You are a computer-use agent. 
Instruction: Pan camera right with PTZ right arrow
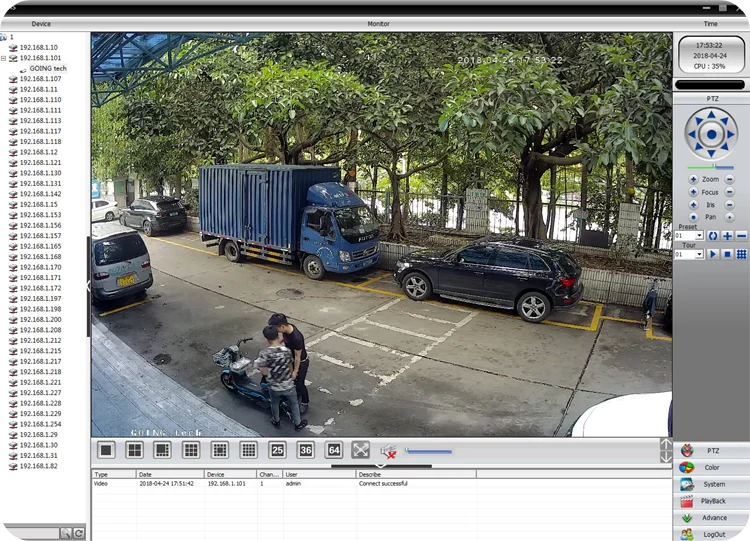coord(730,134)
